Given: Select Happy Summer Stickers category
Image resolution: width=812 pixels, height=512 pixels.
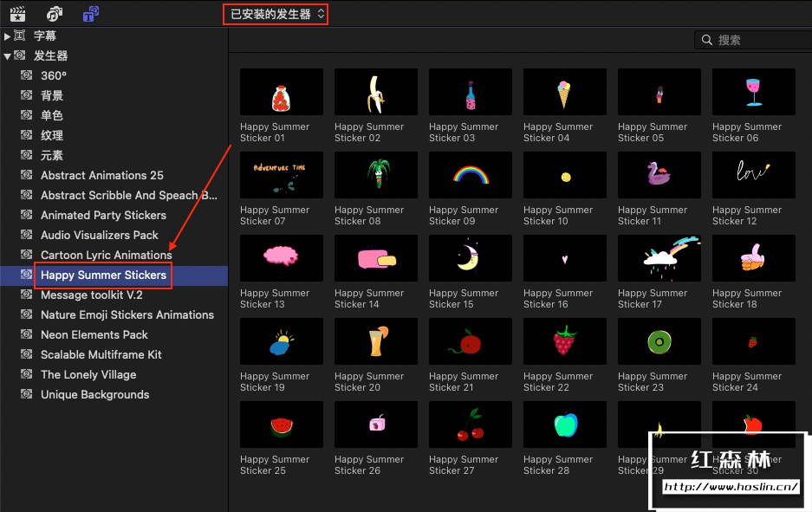Looking at the screenshot, I should click(104, 275).
